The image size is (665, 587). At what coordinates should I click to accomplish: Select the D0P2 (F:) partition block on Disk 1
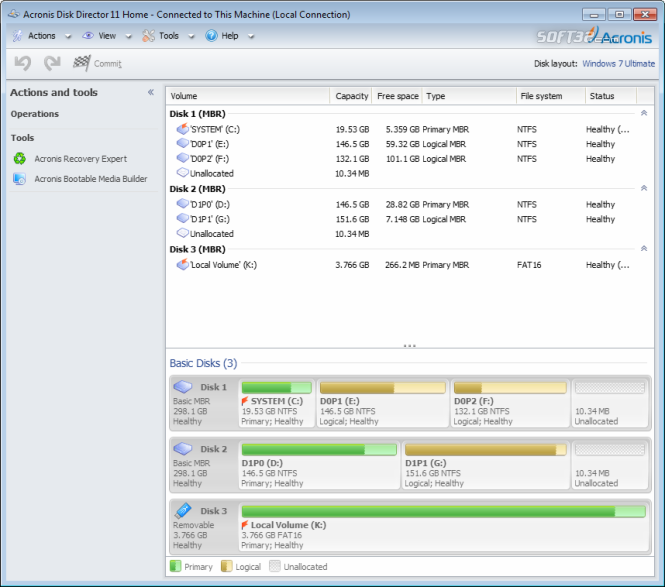click(510, 403)
